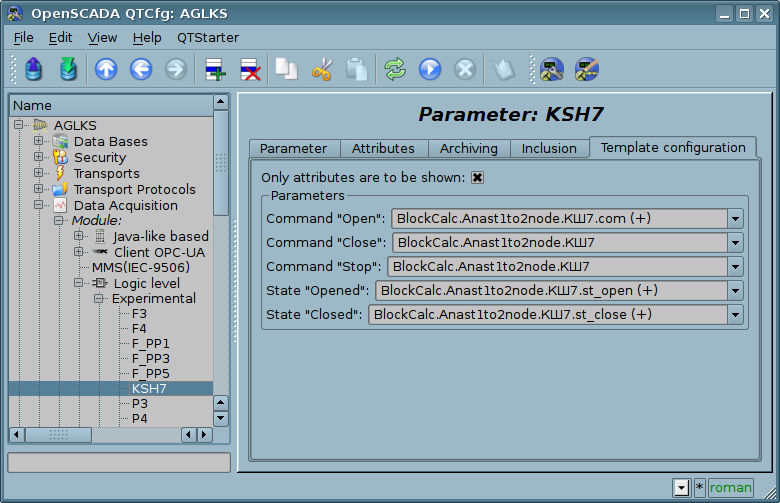This screenshot has width=780, height=503.
Task: Expand the Security tree node
Action: click(38, 157)
